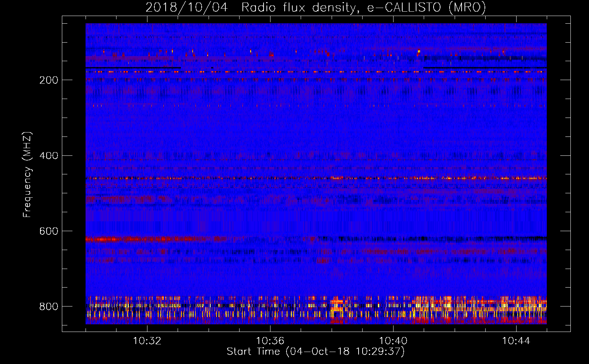Click the plot title "2018/10/04 Radio flux density, e-CALLISTO (MRO)"
This screenshot has height=364, width=589.
[316, 8]
